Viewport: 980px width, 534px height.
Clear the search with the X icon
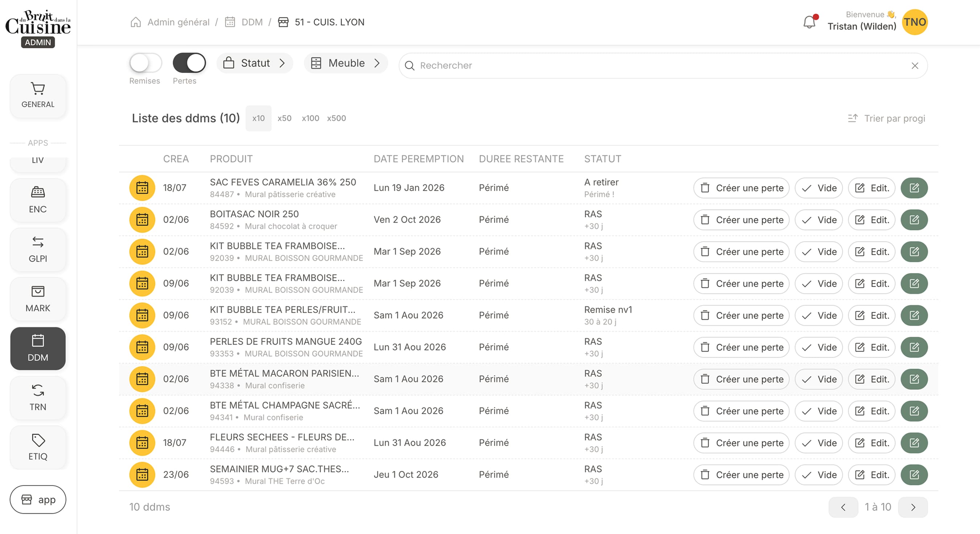pos(915,65)
